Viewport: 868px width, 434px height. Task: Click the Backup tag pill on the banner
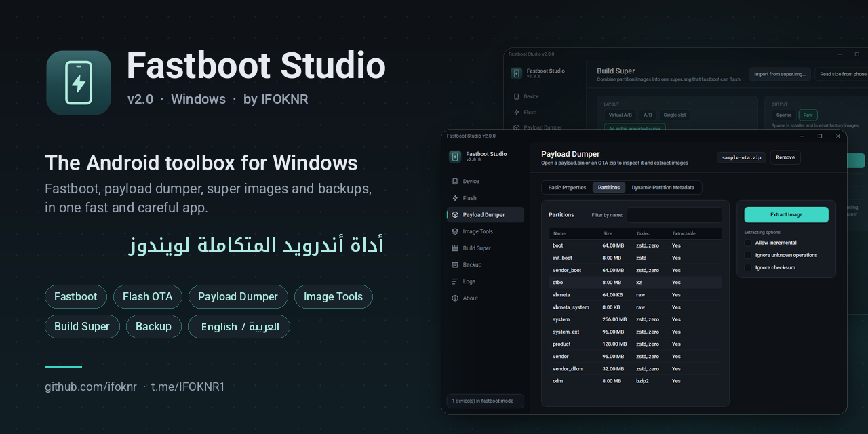point(154,326)
